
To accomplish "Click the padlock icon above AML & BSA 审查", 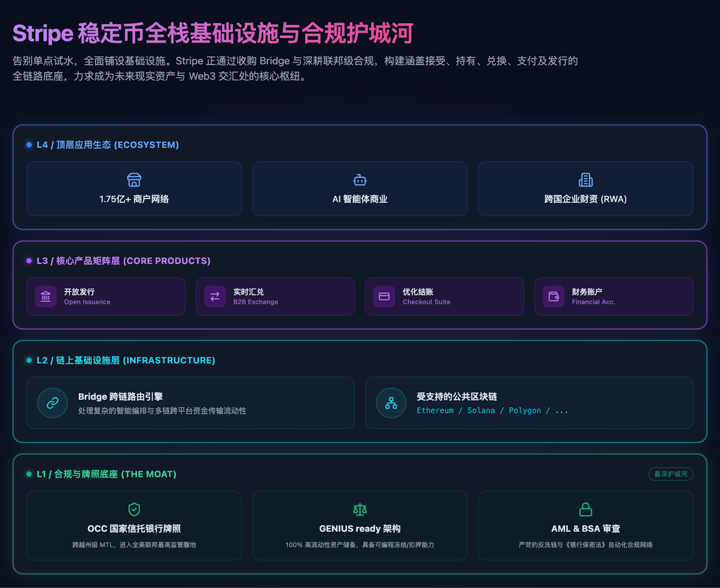I will [585, 509].
